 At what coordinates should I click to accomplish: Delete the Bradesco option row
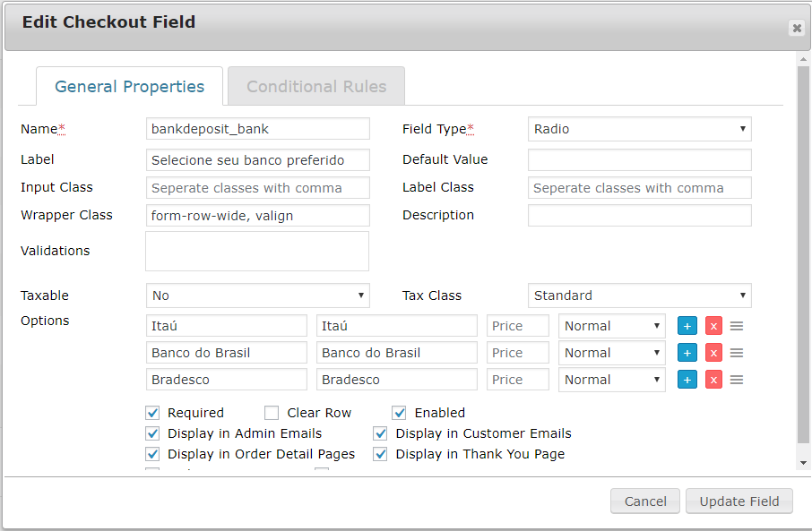(713, 380)
